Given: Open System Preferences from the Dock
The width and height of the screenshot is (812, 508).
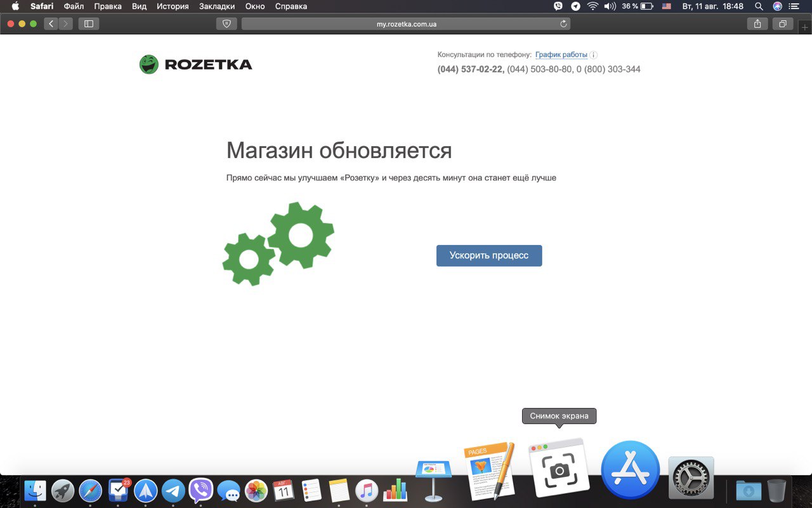Looking at the screenshot, I should pyautogui.click(x=691, y=478).
